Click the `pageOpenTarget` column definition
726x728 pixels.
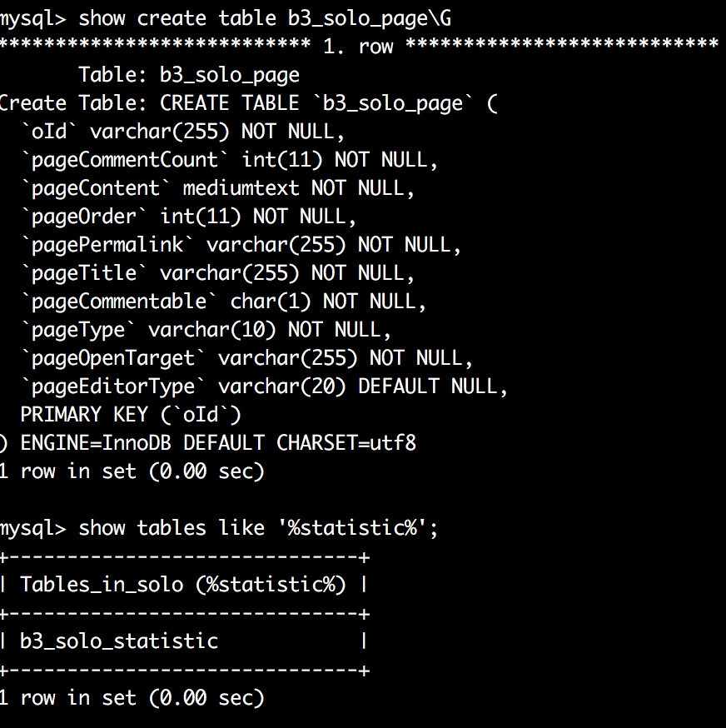click(247, 358)
